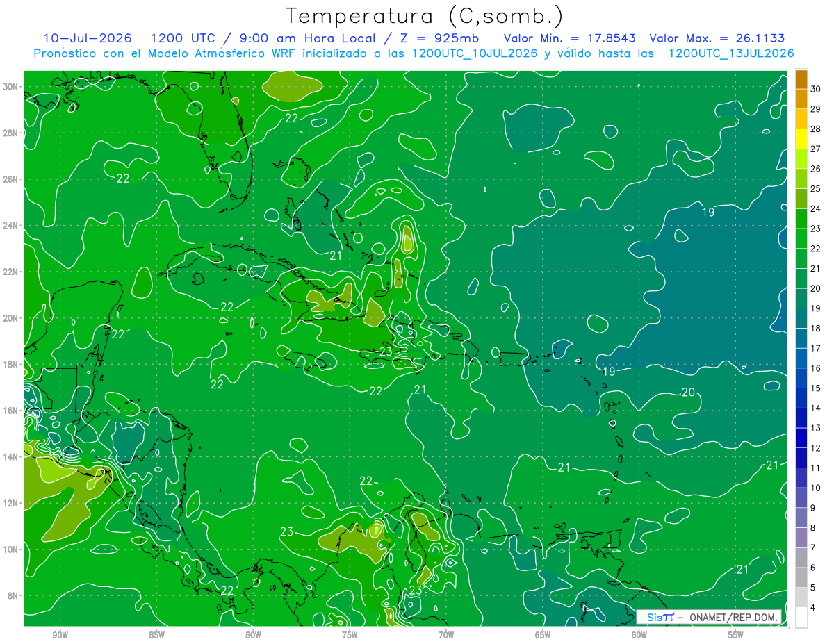Screen dimensions: 834x644
Task: Pick the orange legend color band between 29 and 30
Action: [801, 99]
